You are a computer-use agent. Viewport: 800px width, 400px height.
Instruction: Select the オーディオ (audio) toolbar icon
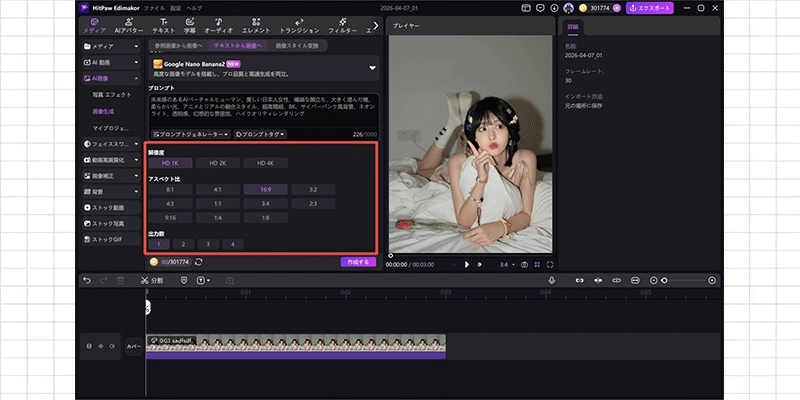point(218,25)
